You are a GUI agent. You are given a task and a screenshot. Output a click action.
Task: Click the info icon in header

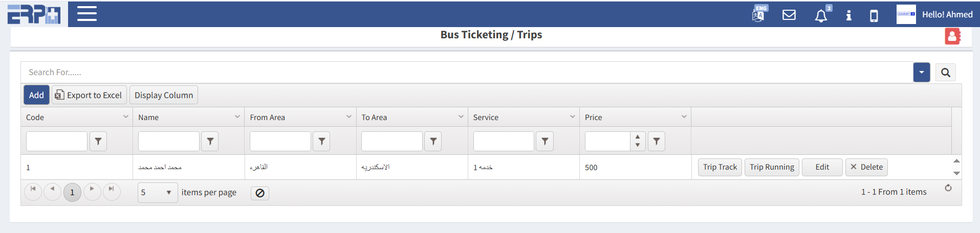[848, 15]
